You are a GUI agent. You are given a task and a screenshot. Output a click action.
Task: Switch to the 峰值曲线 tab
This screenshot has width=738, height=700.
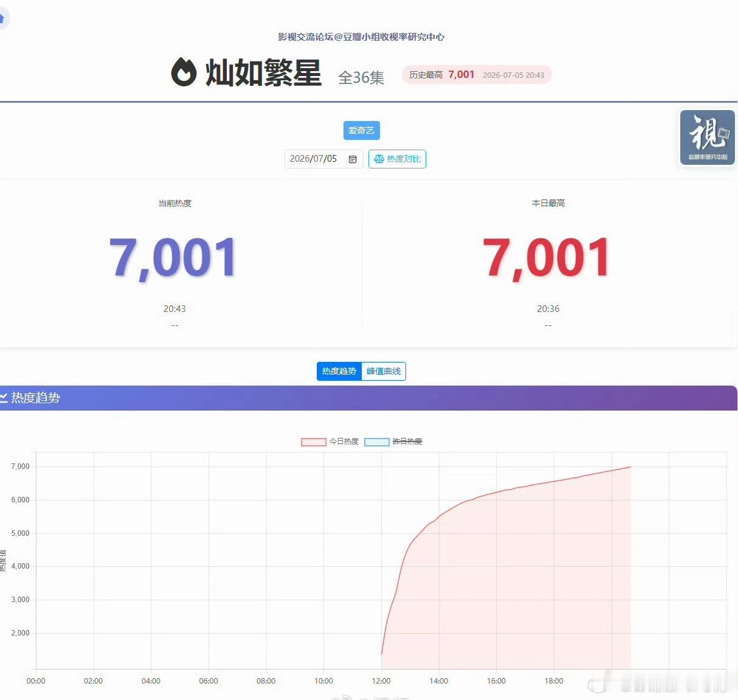tap(384, 371)
